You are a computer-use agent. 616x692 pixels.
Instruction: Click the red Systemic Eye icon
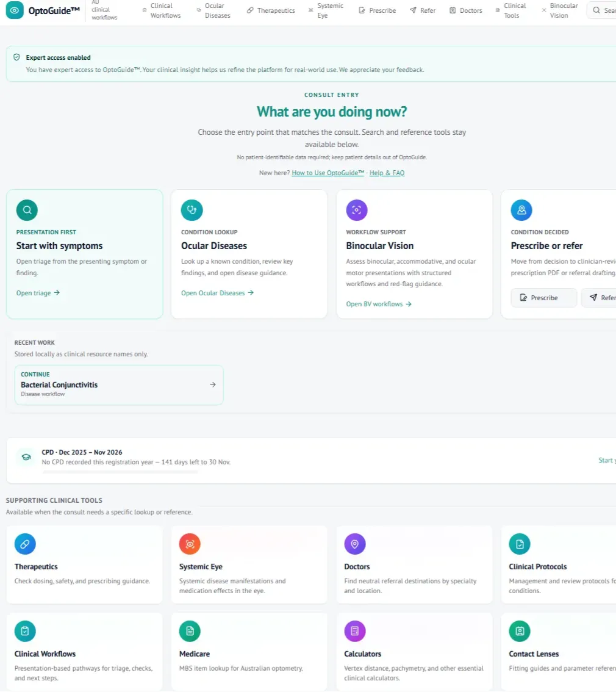[190, 544]
